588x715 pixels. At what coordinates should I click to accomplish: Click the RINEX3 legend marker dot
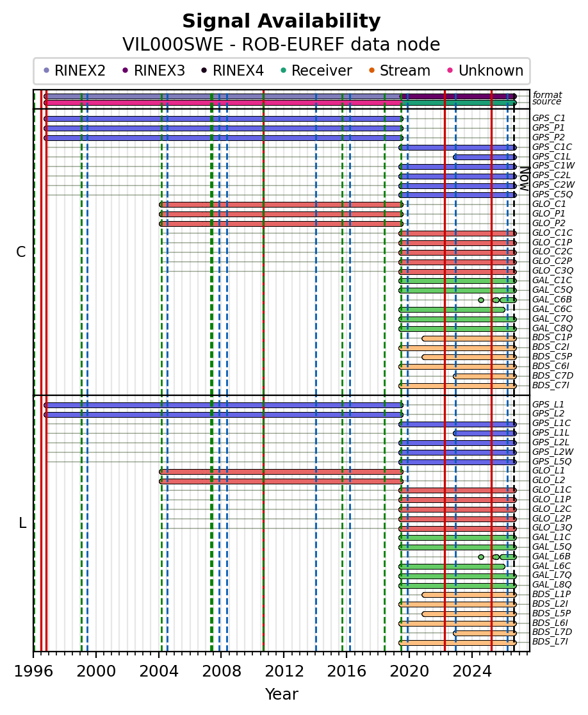point(126,70)
